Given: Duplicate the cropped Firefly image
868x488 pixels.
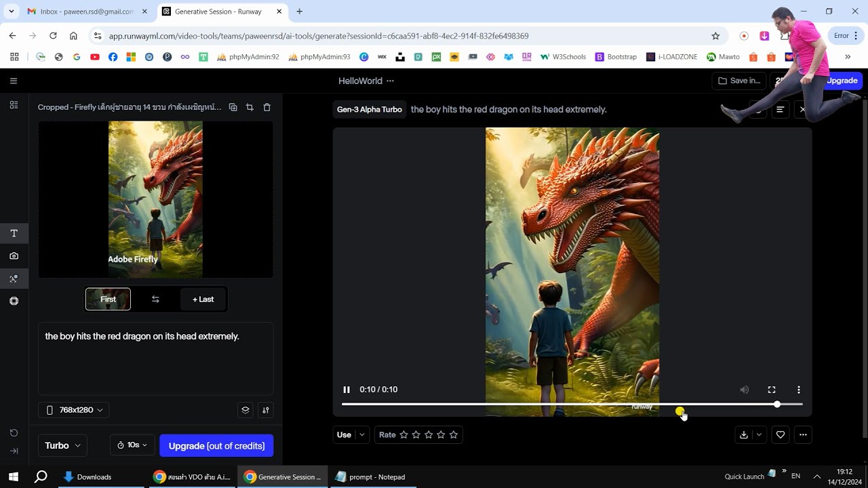Looking at the screenshot, I should [x=233, y=107].
